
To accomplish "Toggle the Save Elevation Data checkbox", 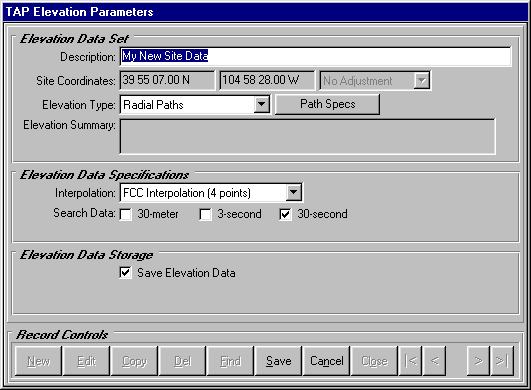I will (126, 273).
